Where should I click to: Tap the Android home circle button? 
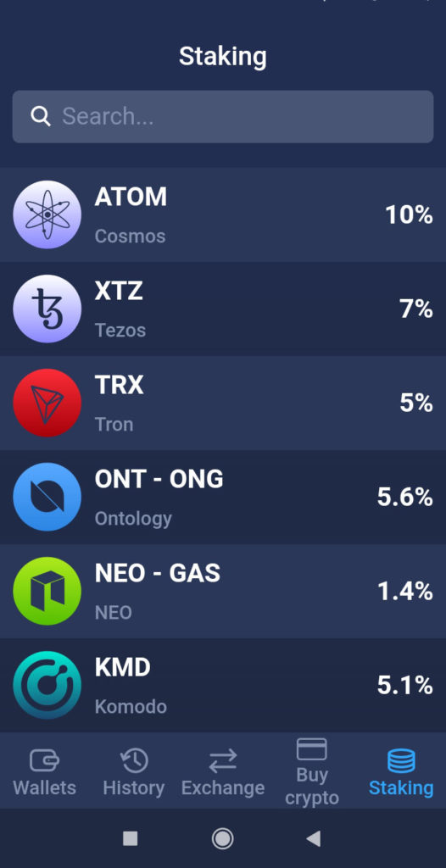223,838
